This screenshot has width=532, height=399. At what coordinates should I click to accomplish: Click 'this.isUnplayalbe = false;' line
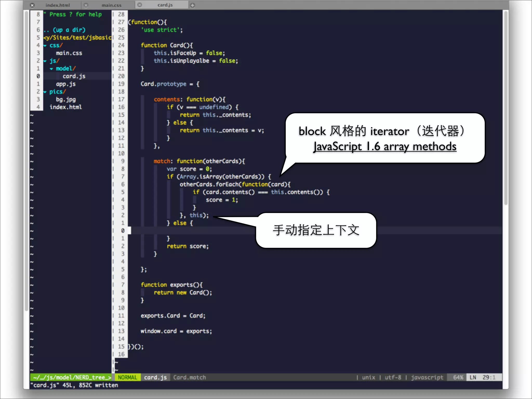pos(196,61)
